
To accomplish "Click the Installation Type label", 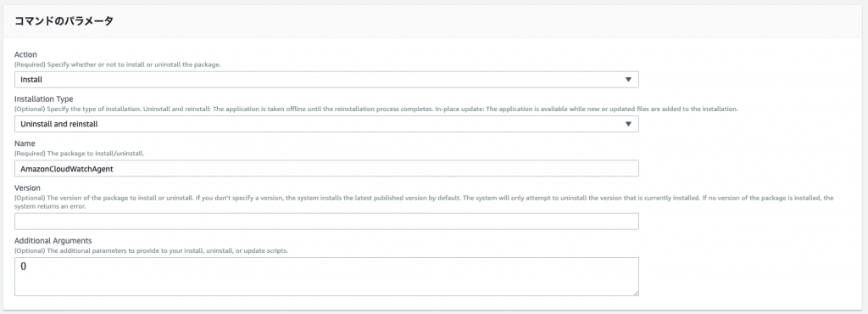I will pyautogui.click(x=44, y=99).
